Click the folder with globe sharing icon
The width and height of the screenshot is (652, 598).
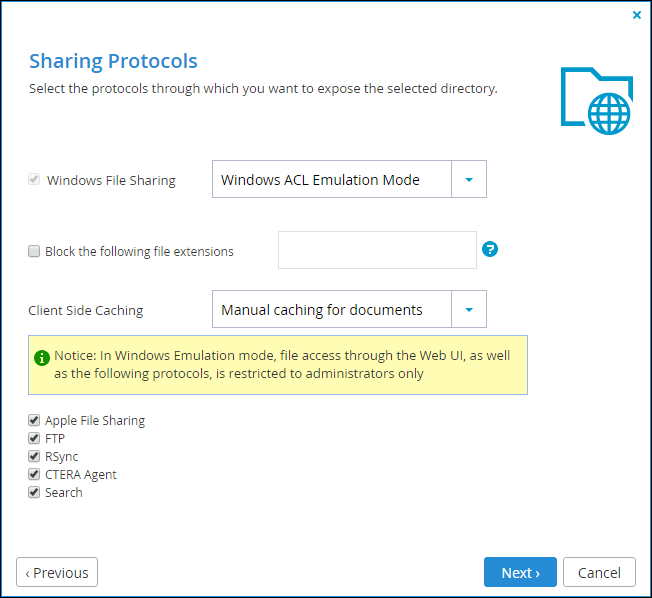(597, 101)
